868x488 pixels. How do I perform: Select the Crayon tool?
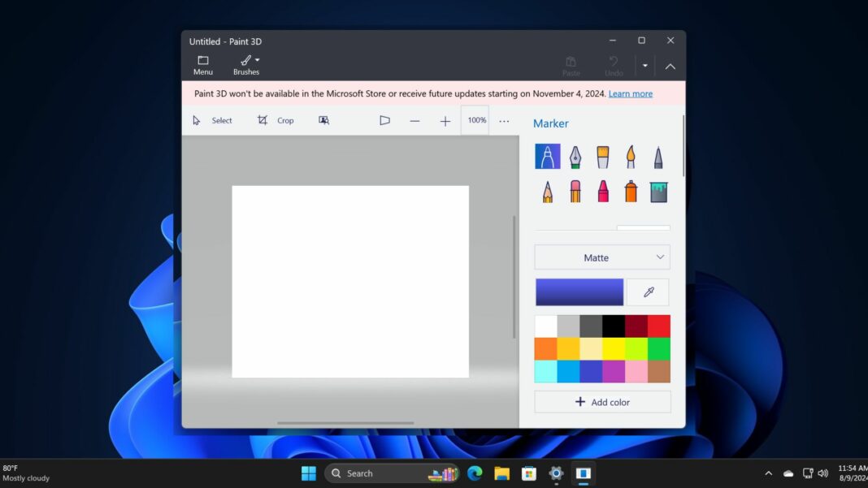pos(602,191)
